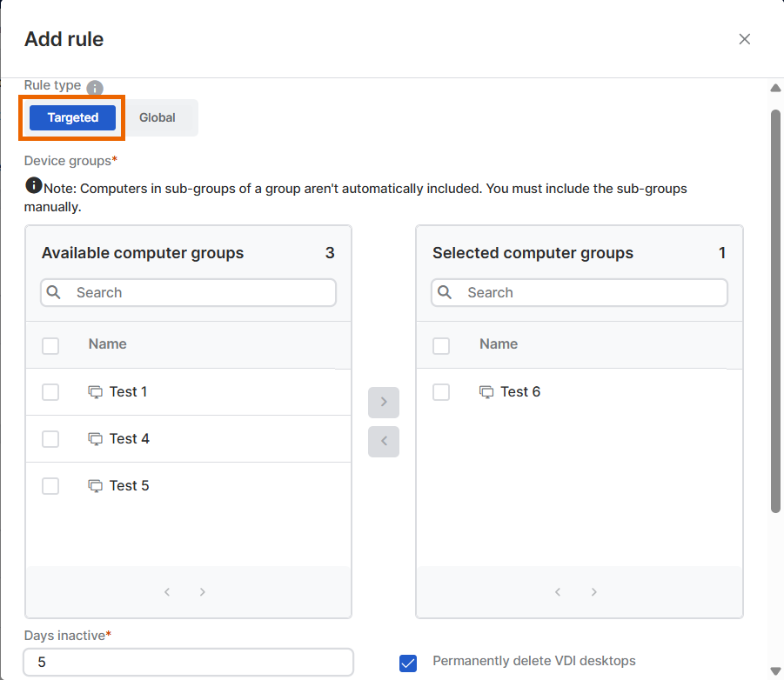
Task: Open the next page of Available computer groups
Action: (202, 591)
